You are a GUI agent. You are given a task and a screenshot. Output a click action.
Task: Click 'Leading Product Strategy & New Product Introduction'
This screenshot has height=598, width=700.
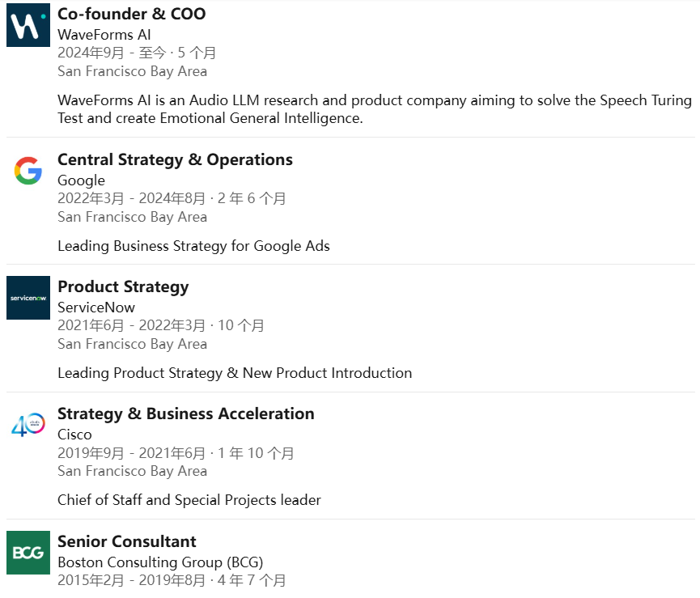tap(235, 373)
